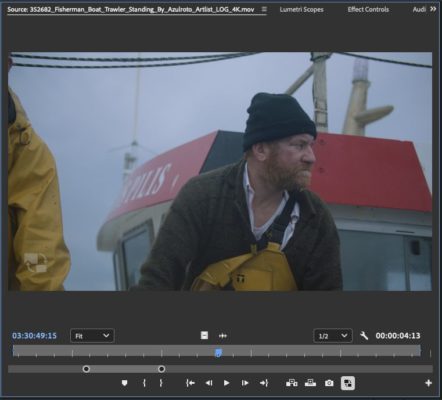The image size is (442, 400).
Task: Show the partially hidden Audio tab
Action: coord(419,9)
